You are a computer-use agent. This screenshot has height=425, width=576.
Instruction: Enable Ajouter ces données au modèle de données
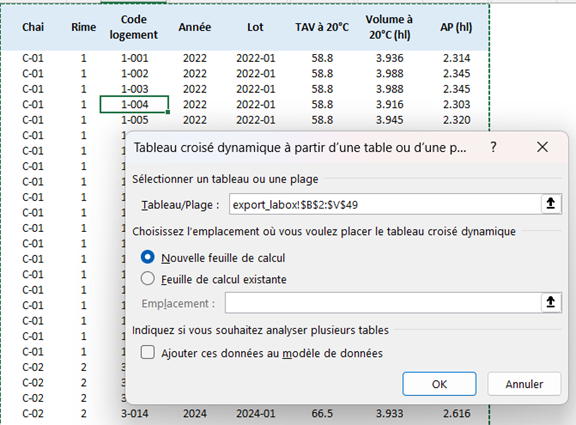[x=148, y=353]
